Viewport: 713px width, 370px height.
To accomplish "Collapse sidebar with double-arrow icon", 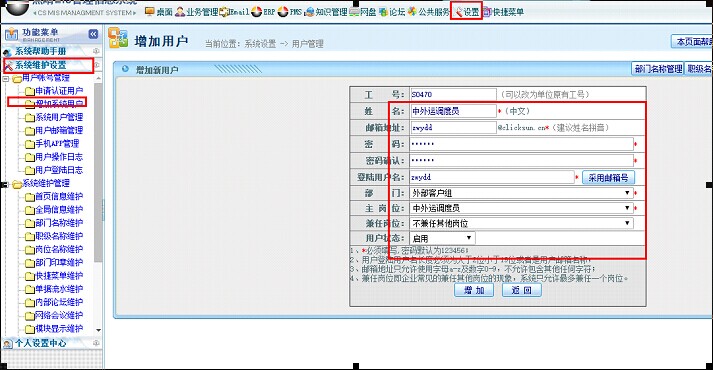I will click(93, 34).
